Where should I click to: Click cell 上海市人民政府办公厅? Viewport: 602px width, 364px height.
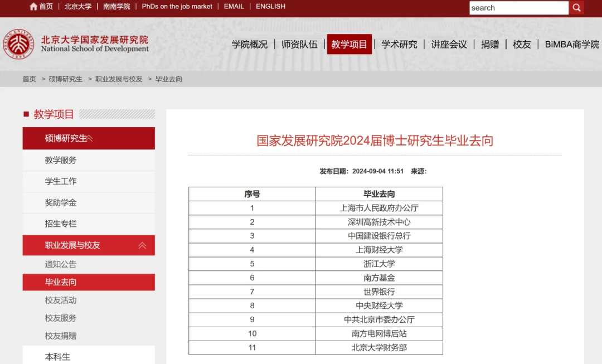[x=380, y=208]
